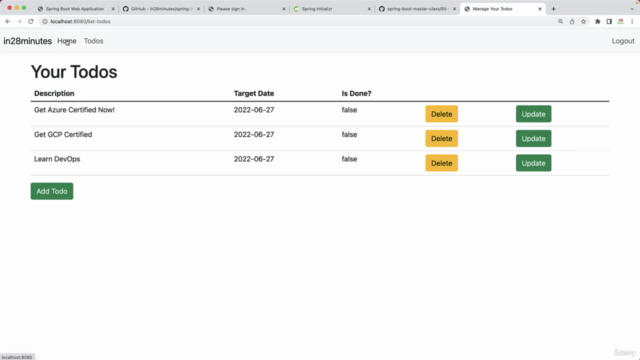Go back using the browser back arrow

click(8, 21)
